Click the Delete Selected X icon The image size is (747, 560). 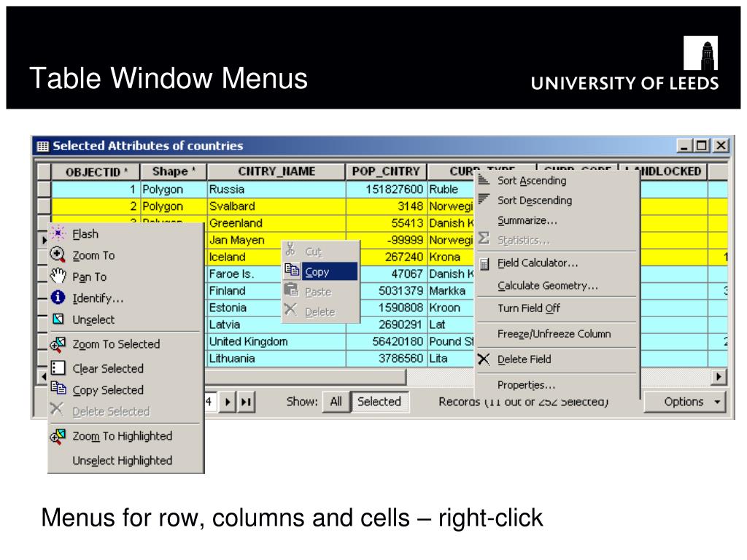pyautogui.click(x=57, y=409)
